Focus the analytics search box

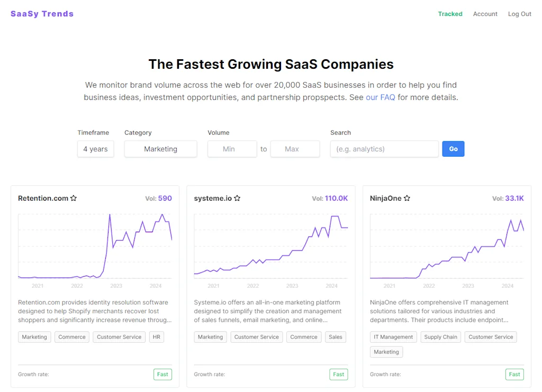point(384,149)
